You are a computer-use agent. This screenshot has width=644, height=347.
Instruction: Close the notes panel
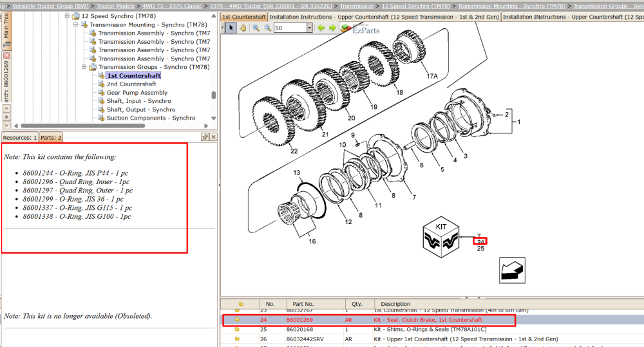tap(213, 136)
